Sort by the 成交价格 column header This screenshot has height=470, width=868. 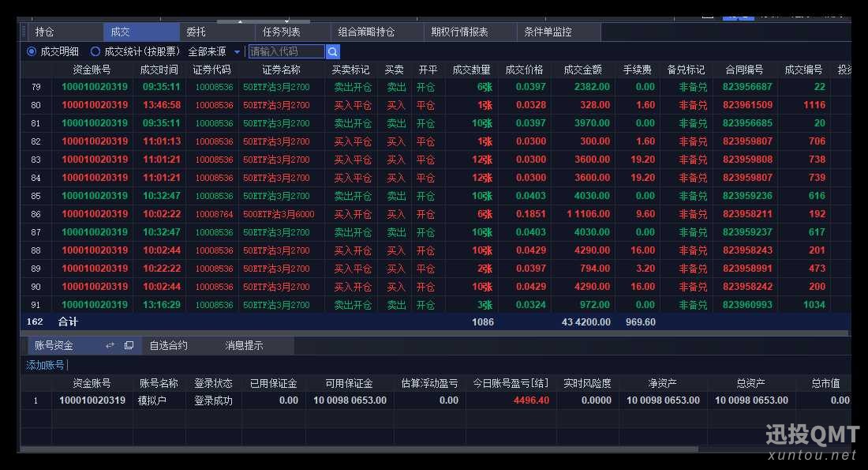click(524, 70)
